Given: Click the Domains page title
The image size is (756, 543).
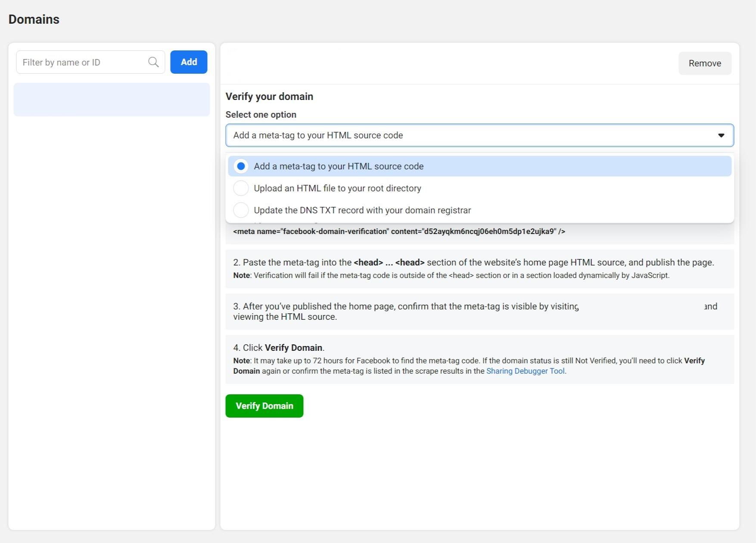Looking at the screenshot, I should [34, 19].
